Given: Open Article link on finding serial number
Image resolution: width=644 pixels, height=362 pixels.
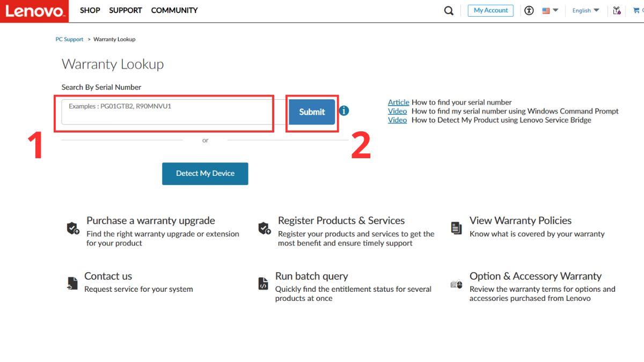Looking at the screenshot, I should point(398,102).
